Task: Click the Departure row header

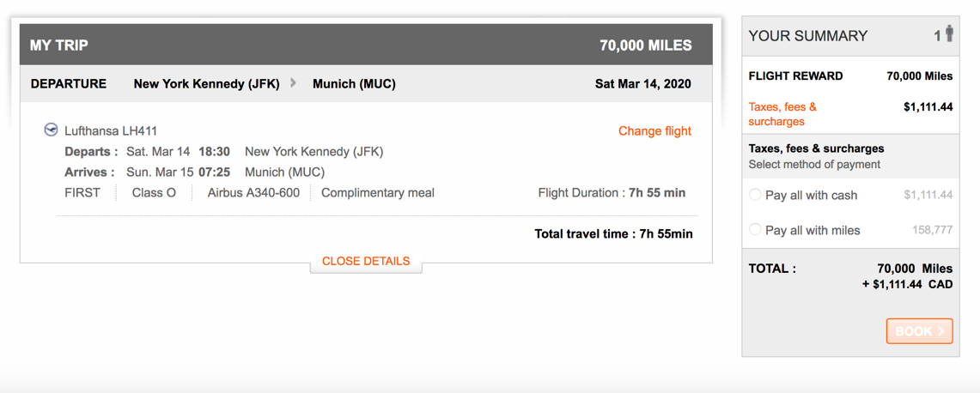Action: point(69,84)
